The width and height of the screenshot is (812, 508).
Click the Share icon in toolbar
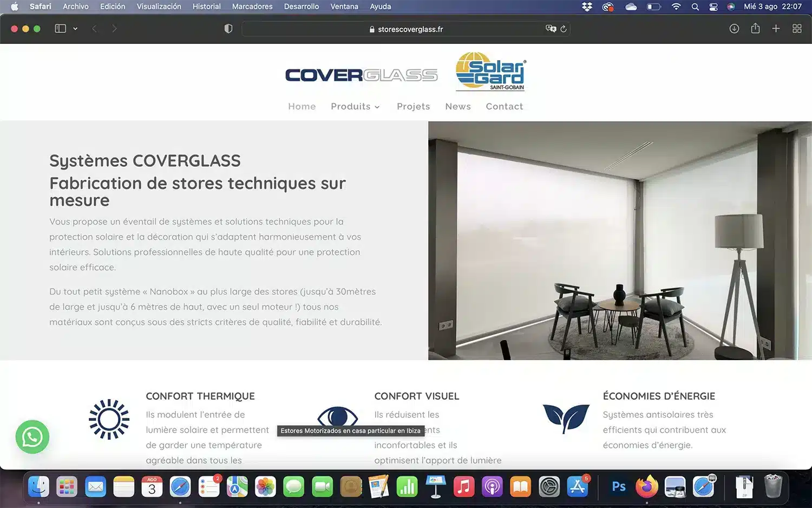point(755,29)
